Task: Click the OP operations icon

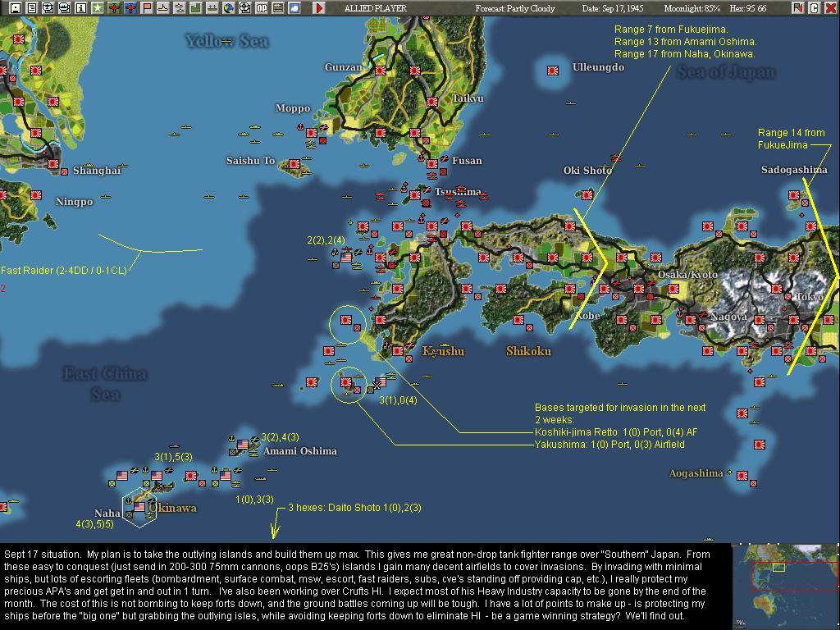Action: (x=262, y=7)
